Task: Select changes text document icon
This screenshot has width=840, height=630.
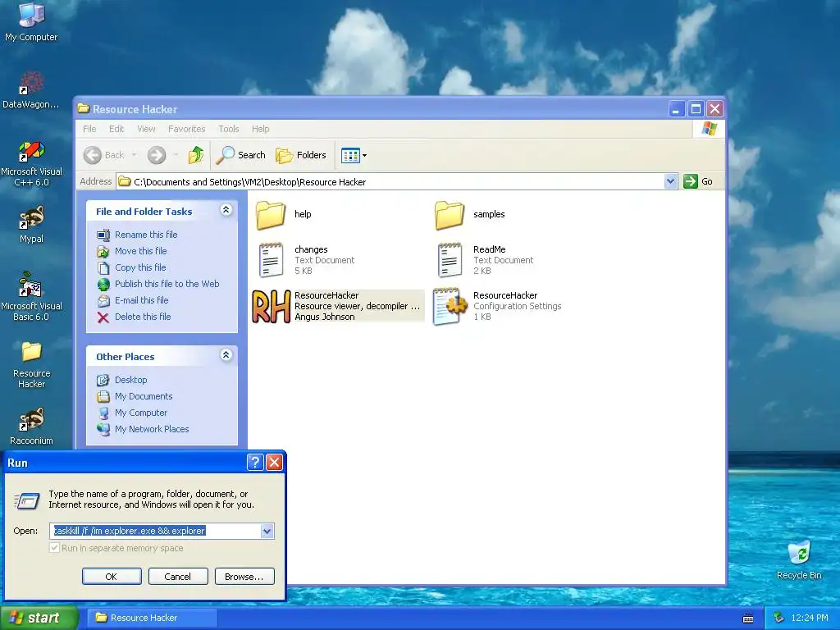Action: (x=271, y=260)
